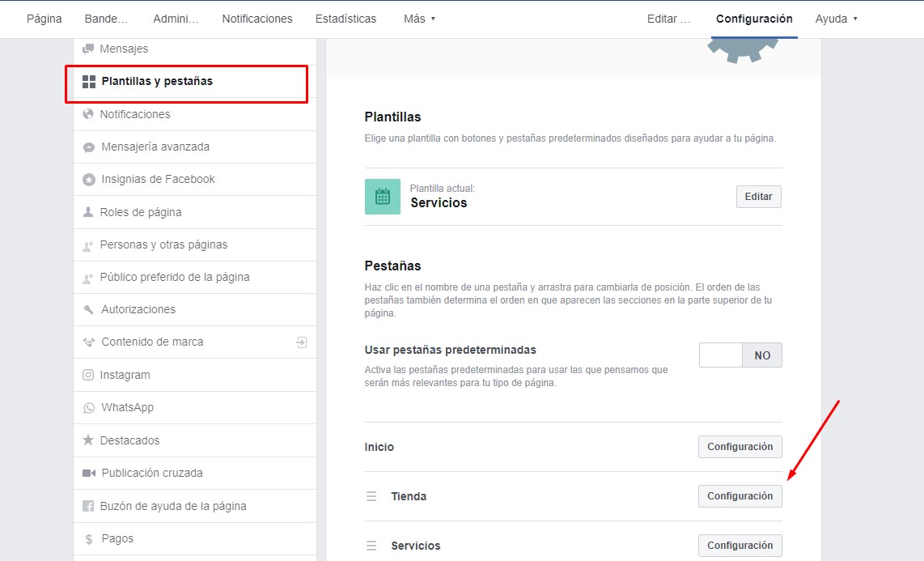This screenshot has height=561, width=924.
Task: Click the calendar icon for Servicios template
Action: click(x=383, y=197)
